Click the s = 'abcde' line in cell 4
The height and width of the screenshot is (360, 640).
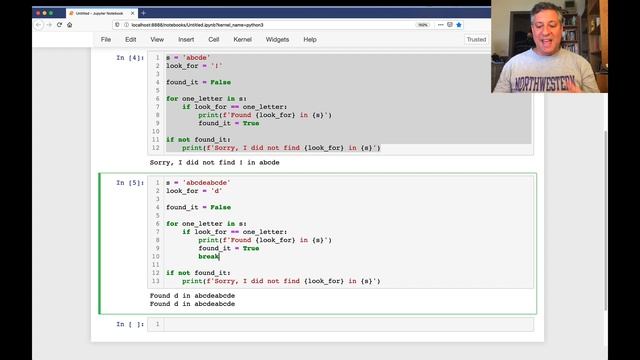click(188, 58)
